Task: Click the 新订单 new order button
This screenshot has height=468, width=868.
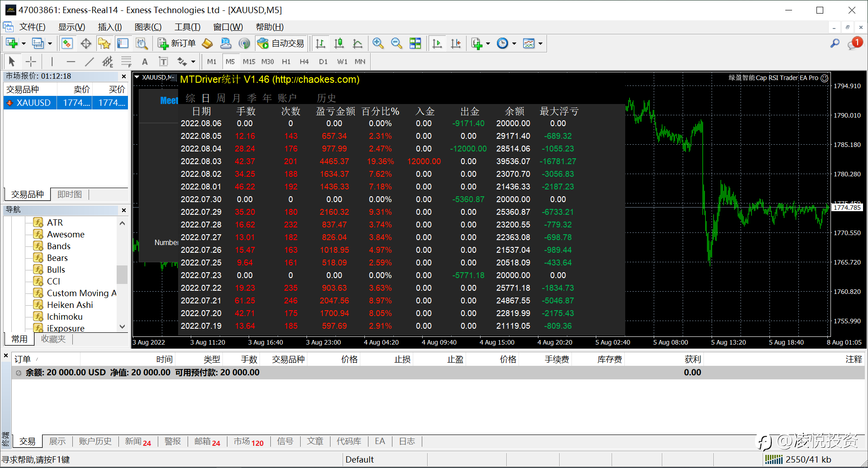Action: click(x=176, y=43)
